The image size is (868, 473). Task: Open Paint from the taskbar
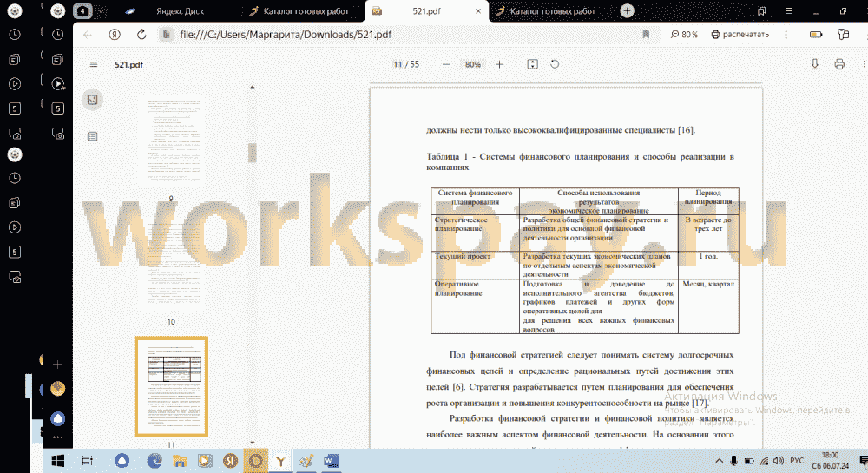[x=306, y=460]
